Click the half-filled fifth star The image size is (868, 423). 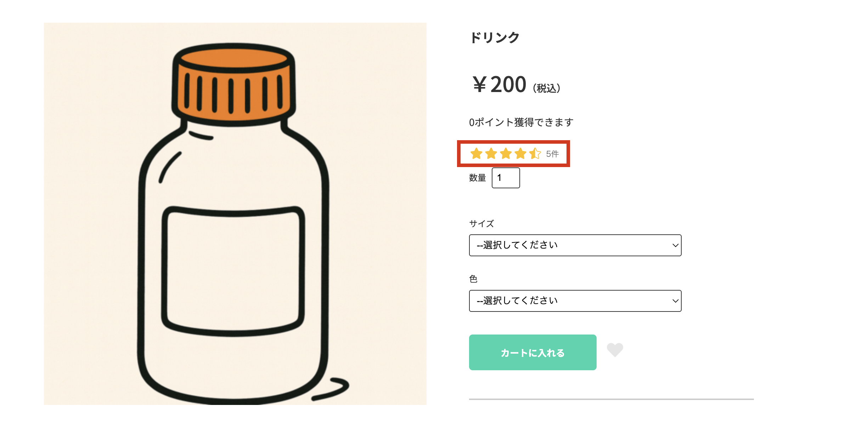coord(535,154)
